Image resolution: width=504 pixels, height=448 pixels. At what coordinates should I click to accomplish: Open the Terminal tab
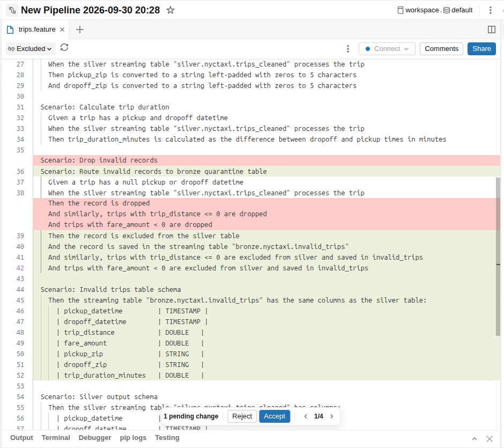(56, 438)
